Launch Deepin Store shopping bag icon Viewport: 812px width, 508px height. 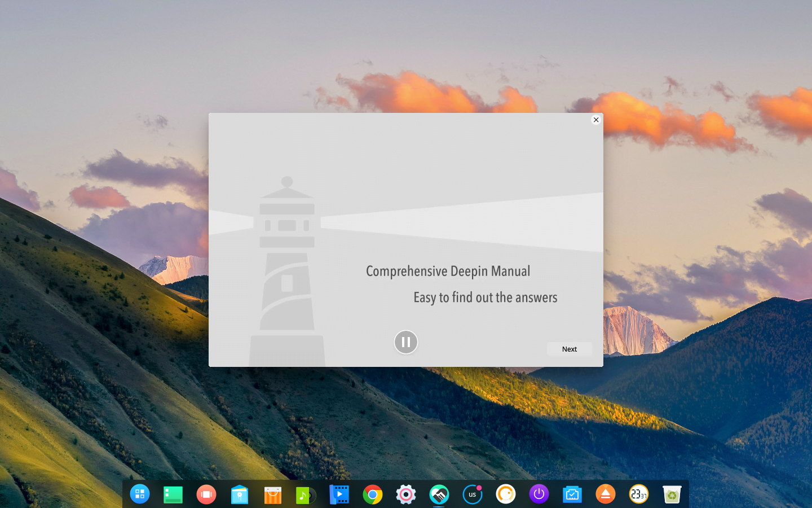273,495
